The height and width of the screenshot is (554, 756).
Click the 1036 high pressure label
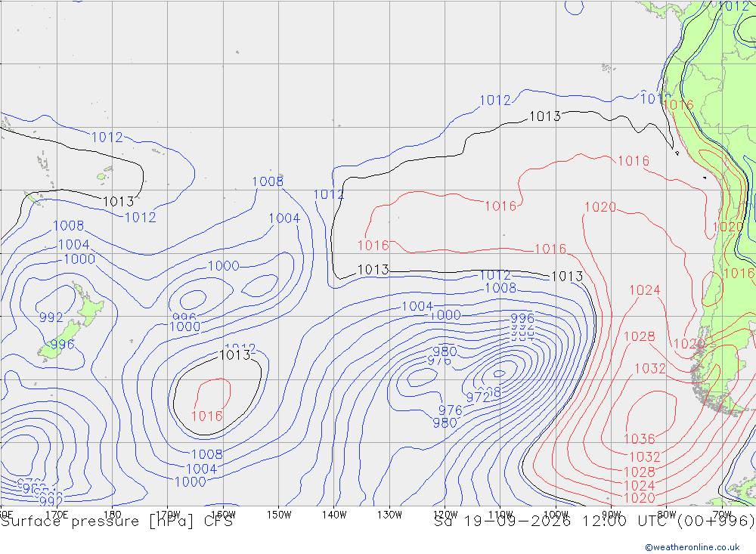point(640,439)
